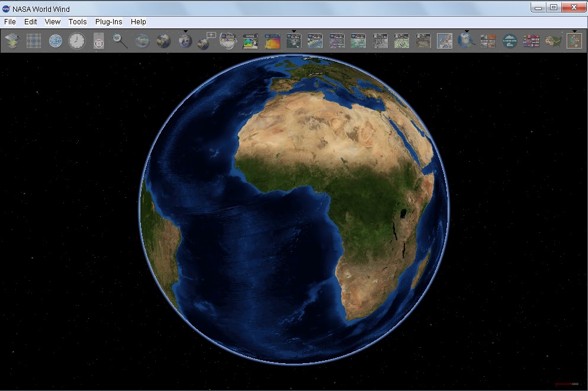Open the Tools menu
This screenshot has height=391, width=588.
click(x=78, y=22)
